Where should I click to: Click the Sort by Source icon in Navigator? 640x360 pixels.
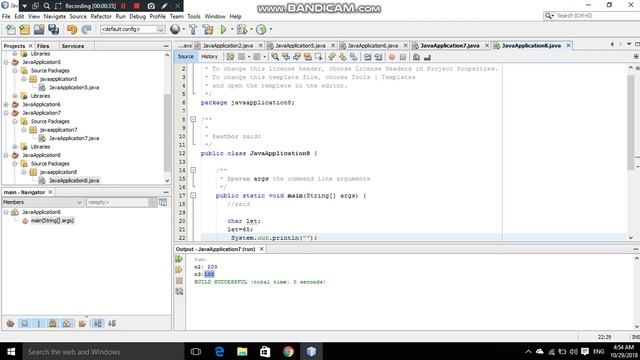(111, 323)
